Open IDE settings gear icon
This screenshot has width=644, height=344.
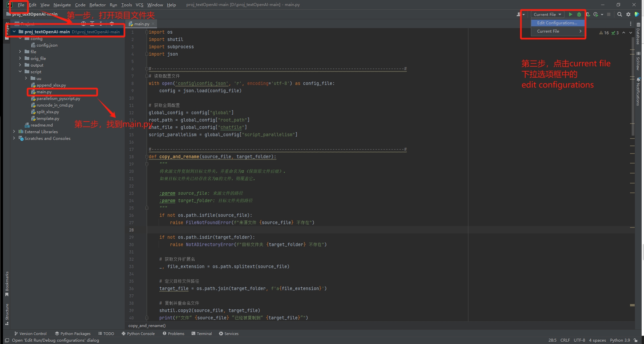(628, 14)
